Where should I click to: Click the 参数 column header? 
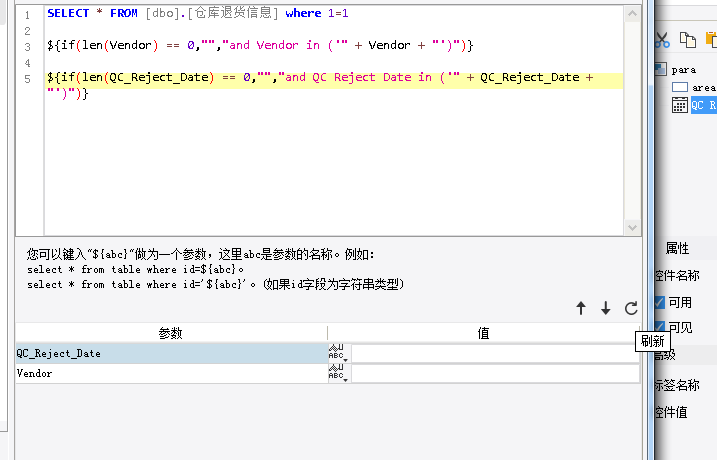(171, 333)
